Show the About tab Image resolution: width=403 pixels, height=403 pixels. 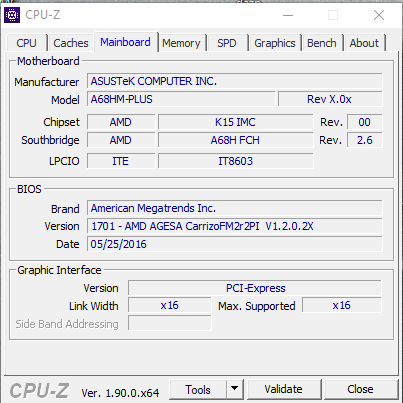click(x=364, y=43)
